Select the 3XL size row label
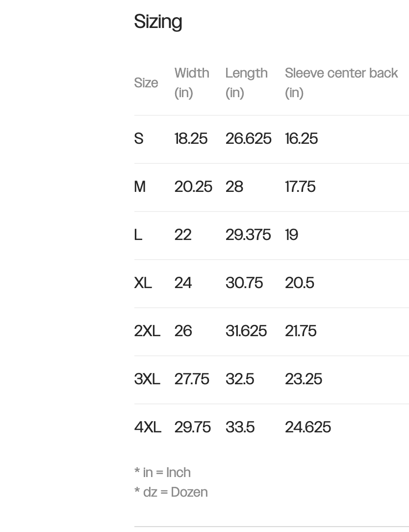The image size is (409, 532). point(147,379)
